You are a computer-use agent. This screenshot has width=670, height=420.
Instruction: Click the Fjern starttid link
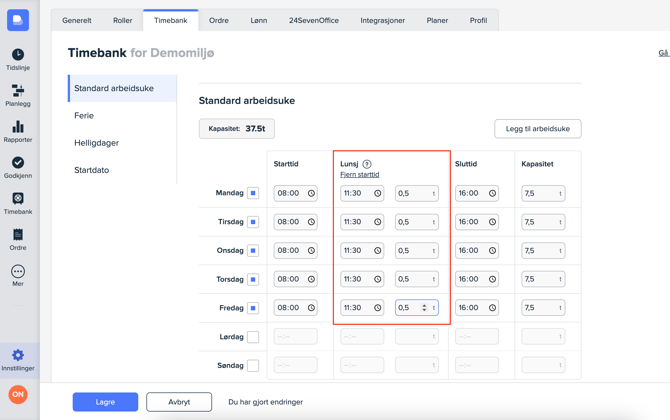click(359, 175)
